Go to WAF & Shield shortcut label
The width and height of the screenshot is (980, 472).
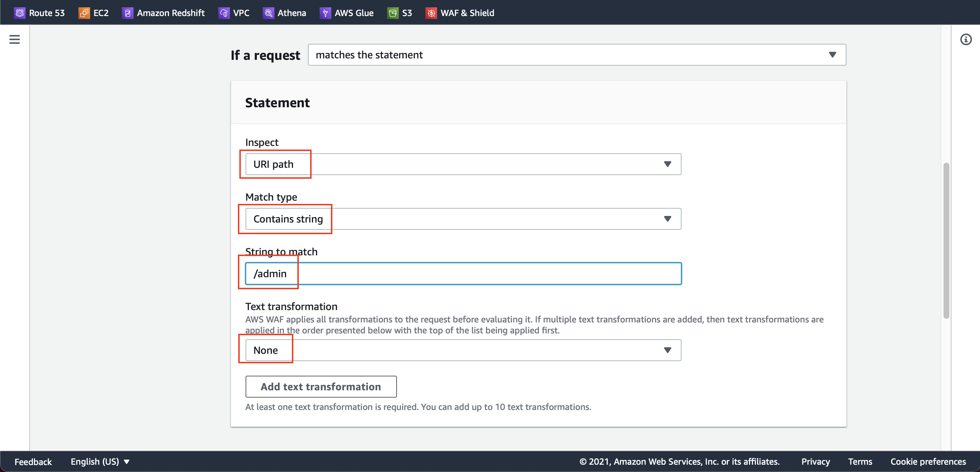coord(467,13)
